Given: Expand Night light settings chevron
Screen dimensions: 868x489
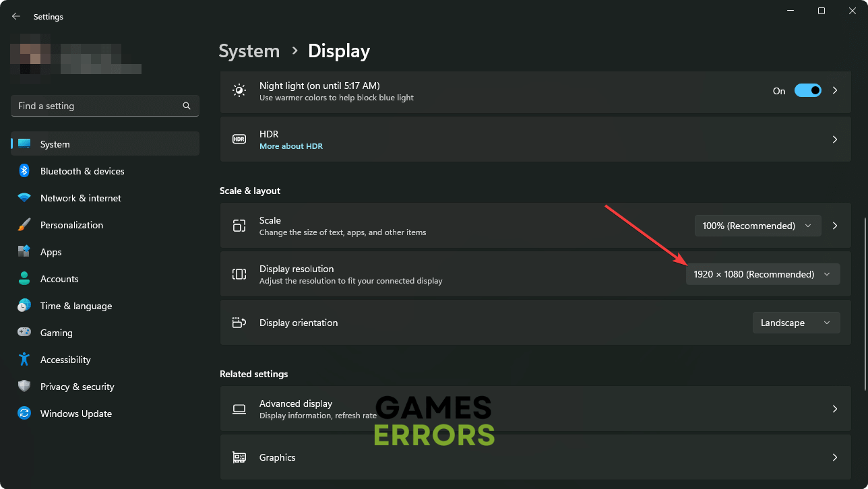Looking at the screenshot, I should [835, 91].
